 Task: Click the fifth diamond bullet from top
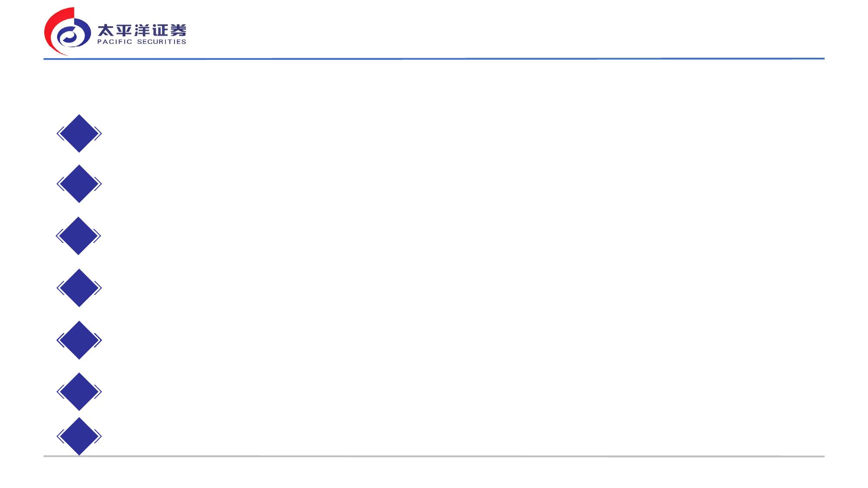coord(79,340)
